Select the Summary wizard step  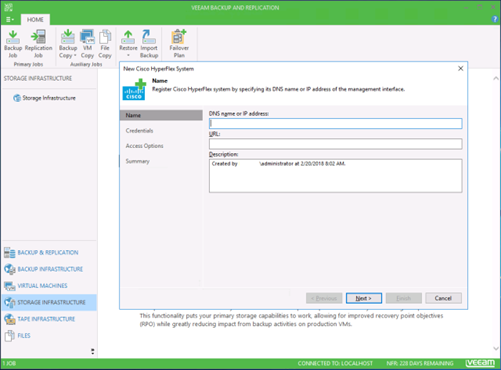tap(137, 161)
